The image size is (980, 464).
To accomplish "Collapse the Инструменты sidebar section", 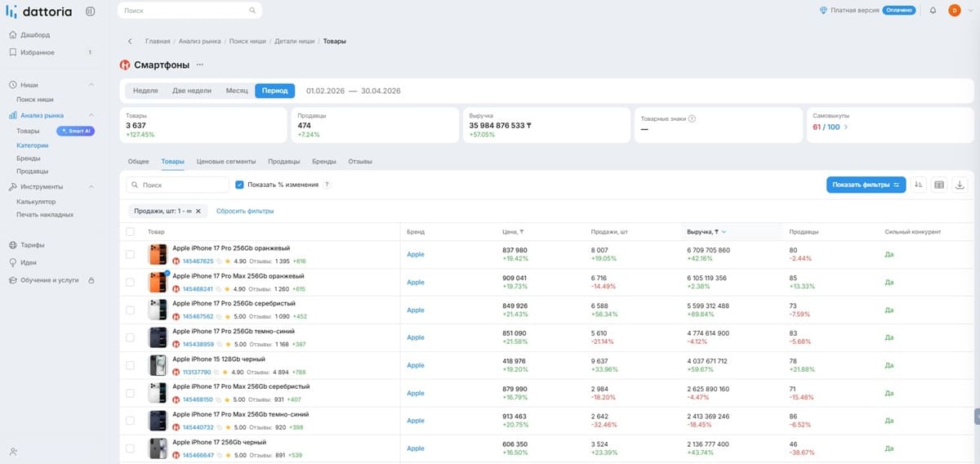I will point(91,186).
